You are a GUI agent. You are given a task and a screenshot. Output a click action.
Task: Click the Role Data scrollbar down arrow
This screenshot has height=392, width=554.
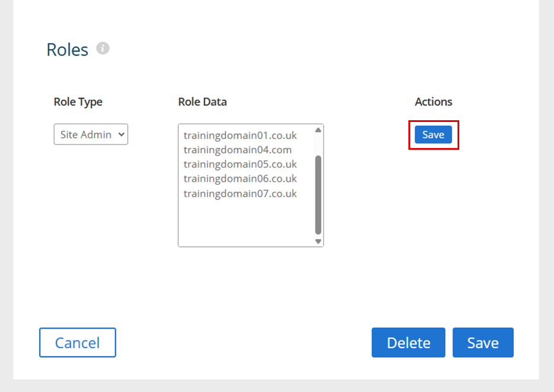point(318,241)
